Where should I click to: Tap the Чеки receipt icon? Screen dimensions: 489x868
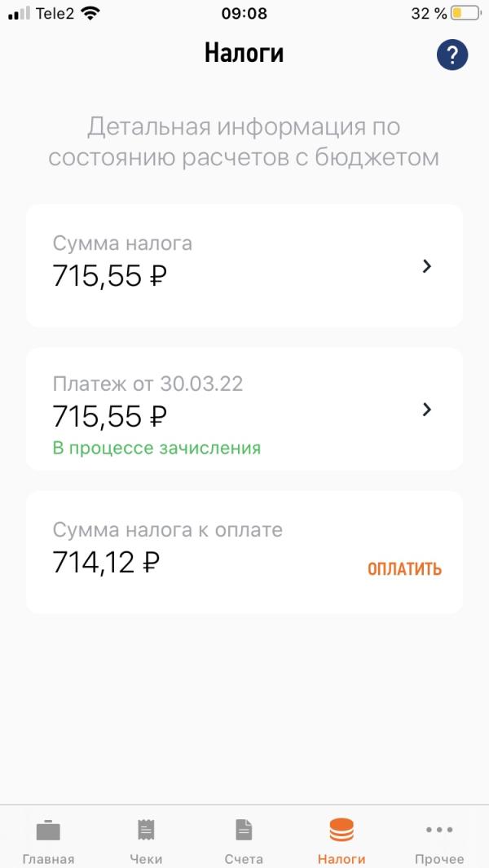tap(146, 830)
